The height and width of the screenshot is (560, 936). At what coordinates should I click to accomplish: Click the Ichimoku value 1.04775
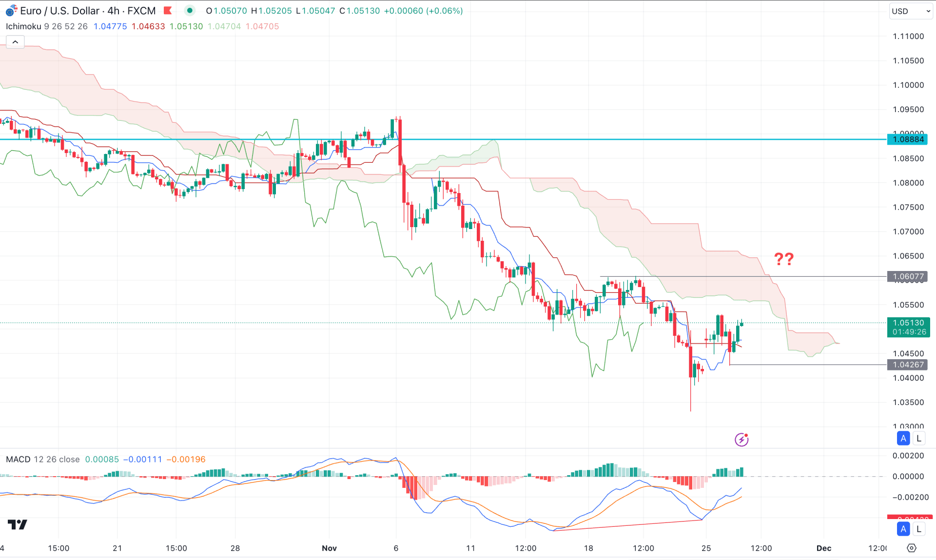[110, 26]
